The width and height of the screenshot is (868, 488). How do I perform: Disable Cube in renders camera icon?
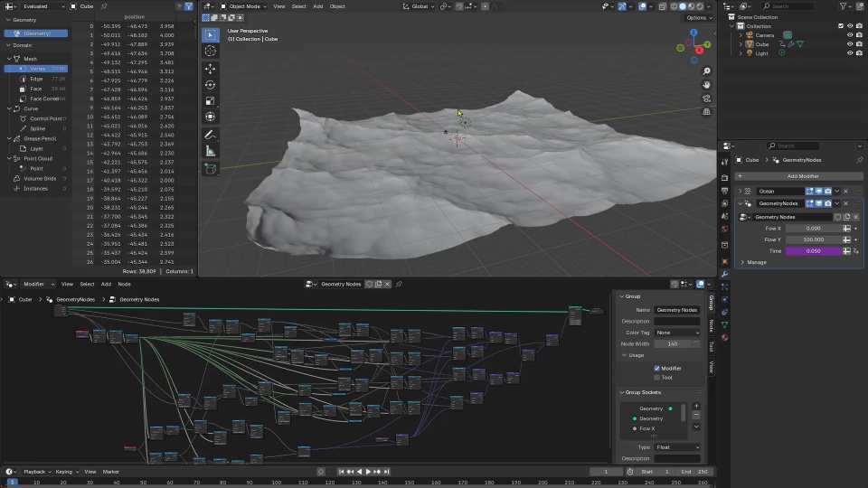pyautogui.click(x=859, y=44)
